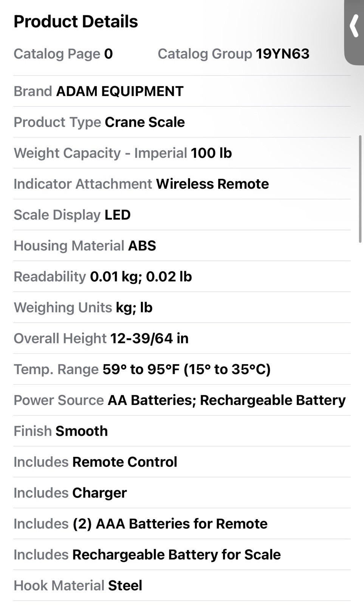Tap the Includes Charger row
364x605 pixels.
[182, 493]
